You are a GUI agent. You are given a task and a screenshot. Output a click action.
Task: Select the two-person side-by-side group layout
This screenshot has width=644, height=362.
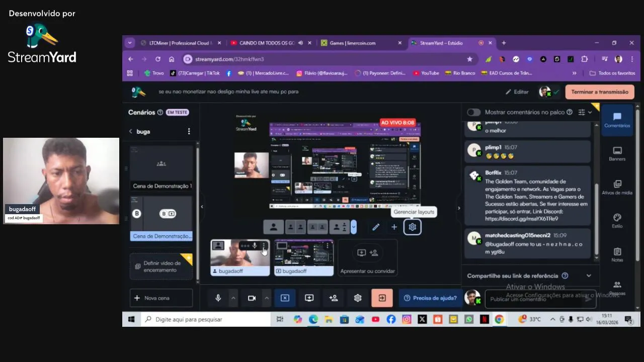click(317, 227)
